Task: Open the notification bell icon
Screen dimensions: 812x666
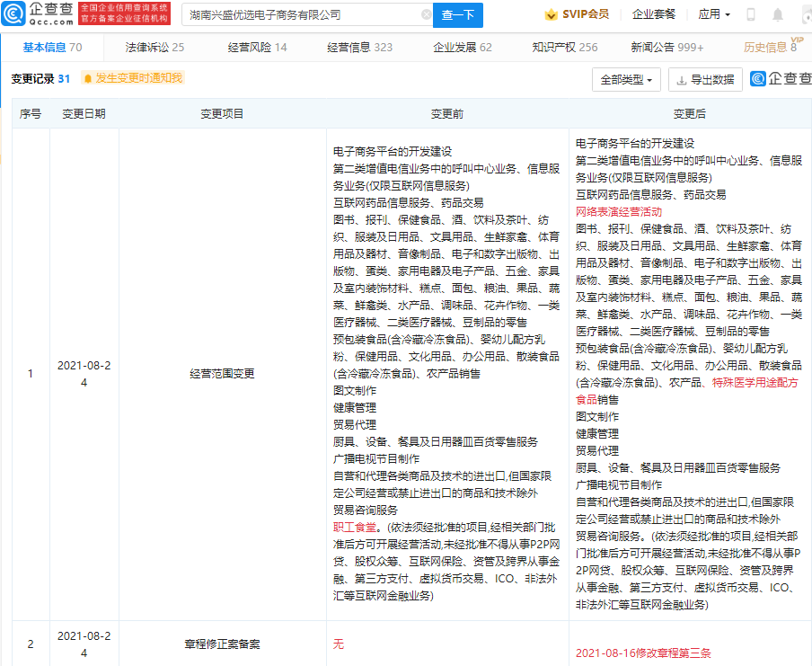Action: [x=778, y=14]
